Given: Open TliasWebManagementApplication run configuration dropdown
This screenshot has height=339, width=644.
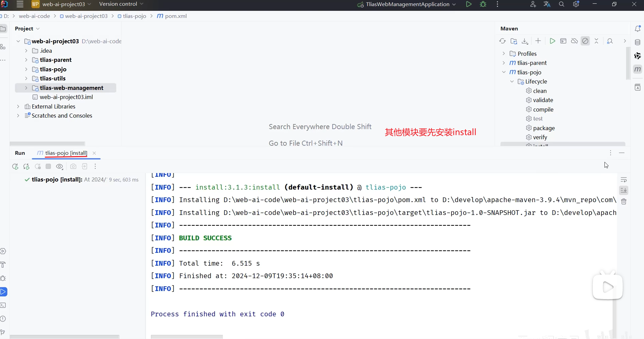Looking at the screenshot, I should (x=407, y=4).
